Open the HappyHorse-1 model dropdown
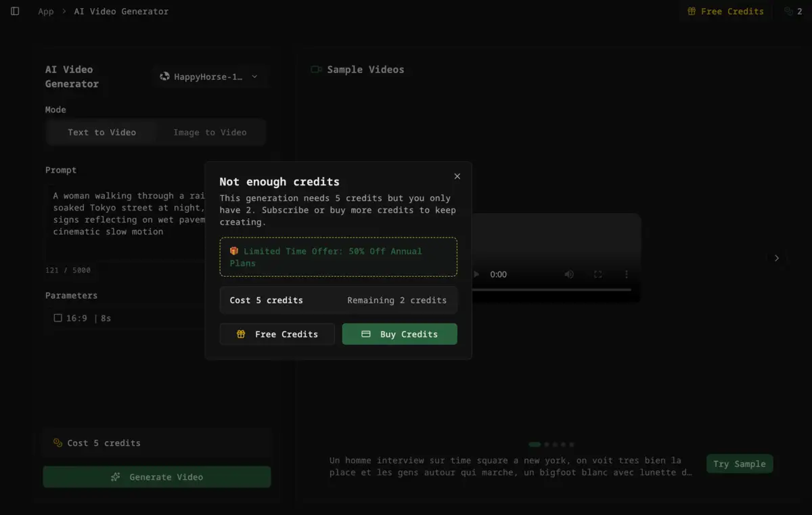 coord(210,76)
